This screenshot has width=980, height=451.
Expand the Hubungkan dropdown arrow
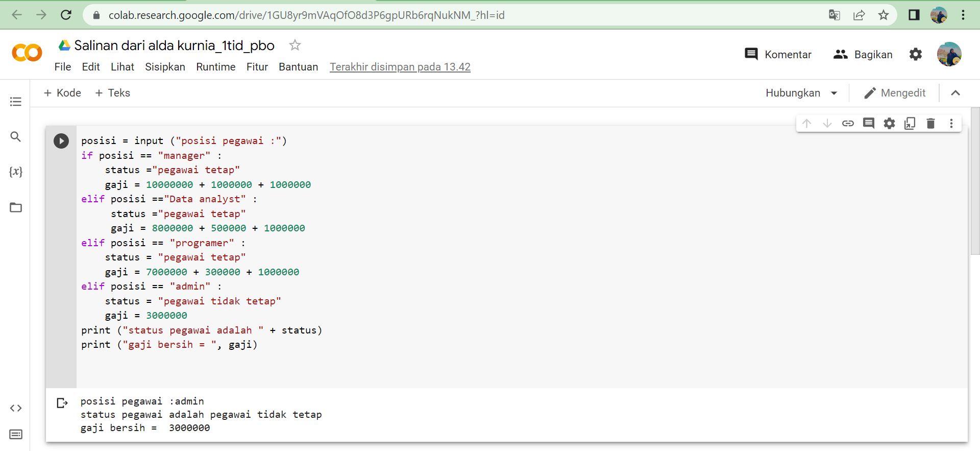click(x=834, y=93)
